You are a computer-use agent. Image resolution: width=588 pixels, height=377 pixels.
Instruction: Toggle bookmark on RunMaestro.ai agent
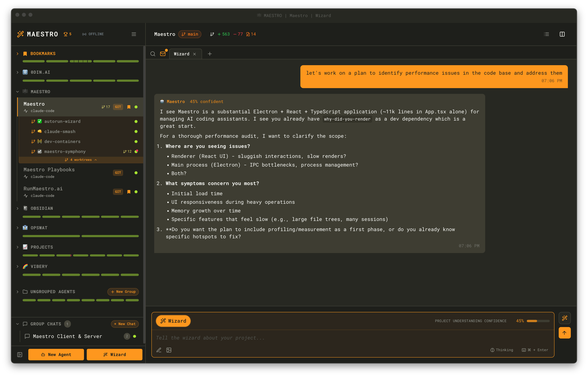[129, 192]
